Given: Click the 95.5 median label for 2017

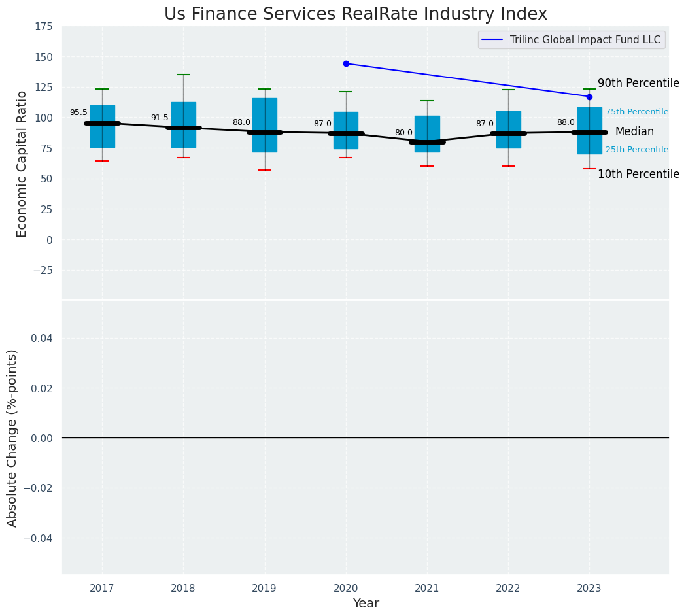Looking at the screenshot, I should point(78,112).
